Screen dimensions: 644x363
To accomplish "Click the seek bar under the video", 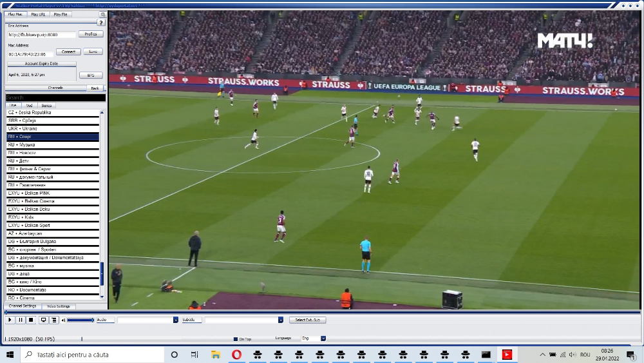I will click(x=323, y=313).
